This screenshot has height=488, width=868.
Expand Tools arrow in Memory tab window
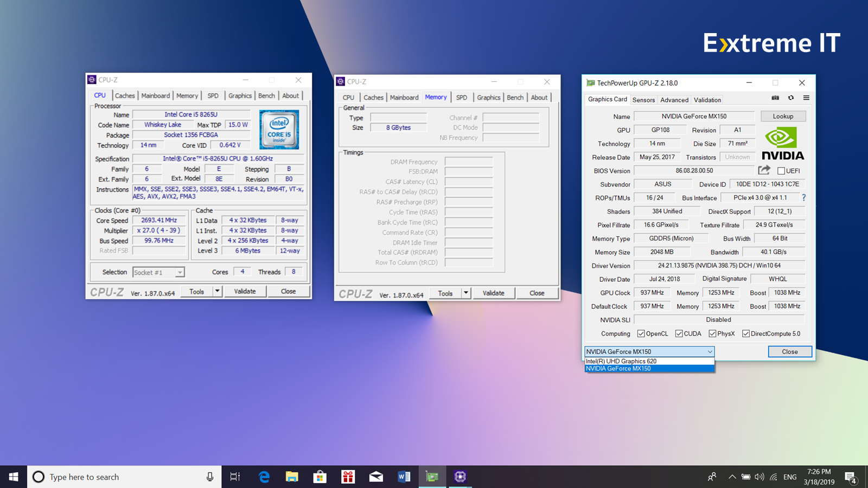coord(465,293)
